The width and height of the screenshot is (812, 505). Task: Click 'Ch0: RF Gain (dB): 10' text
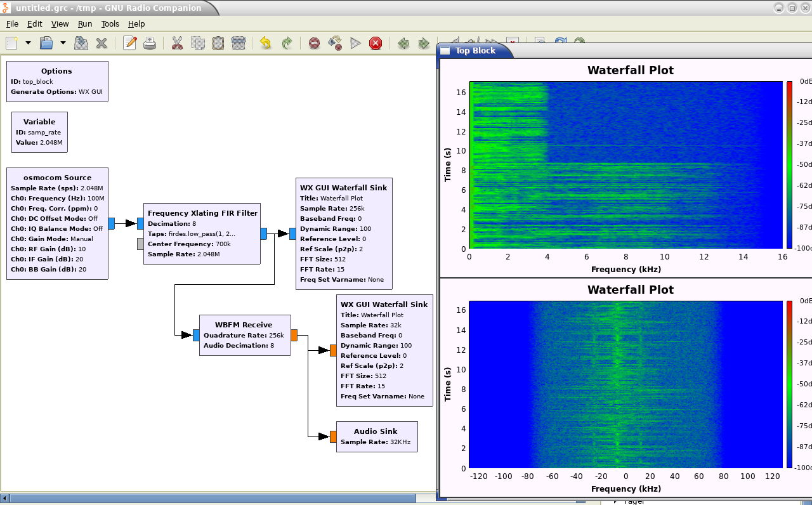(48, 249)
